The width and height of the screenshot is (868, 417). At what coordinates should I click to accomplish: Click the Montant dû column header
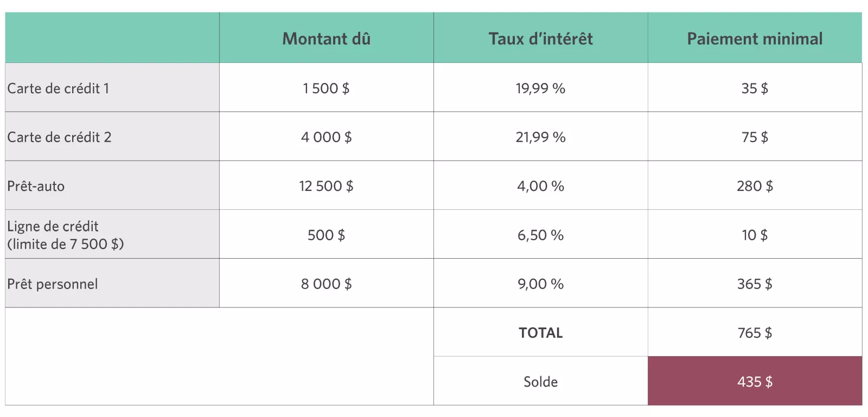326,39
